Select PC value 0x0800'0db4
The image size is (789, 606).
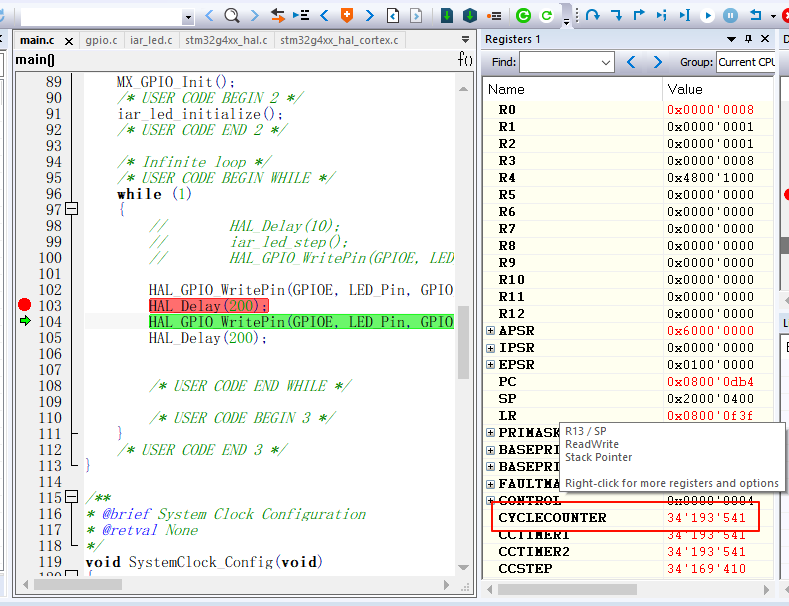[x=710, y=382]
